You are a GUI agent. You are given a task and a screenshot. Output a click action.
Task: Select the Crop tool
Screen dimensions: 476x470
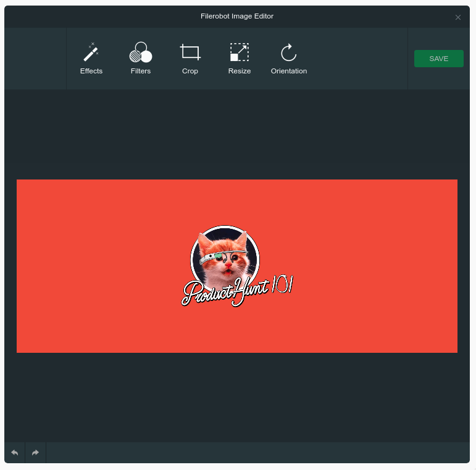tap(190, 59)
